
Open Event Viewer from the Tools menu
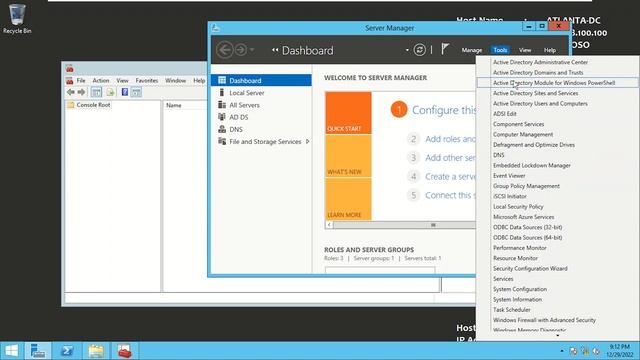tap(509, 176)
